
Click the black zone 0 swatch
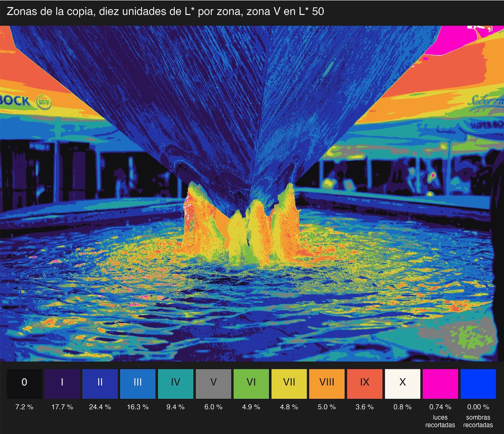pos(24,384)
